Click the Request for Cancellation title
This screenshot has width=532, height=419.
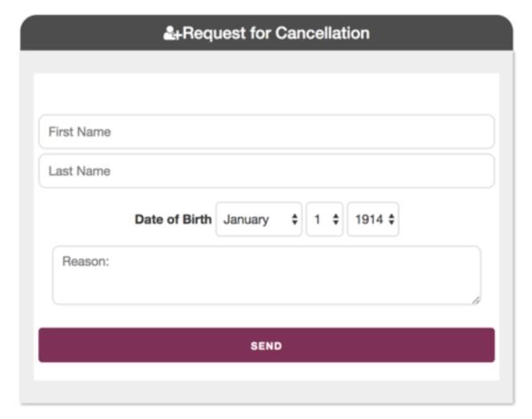point(276,34)
